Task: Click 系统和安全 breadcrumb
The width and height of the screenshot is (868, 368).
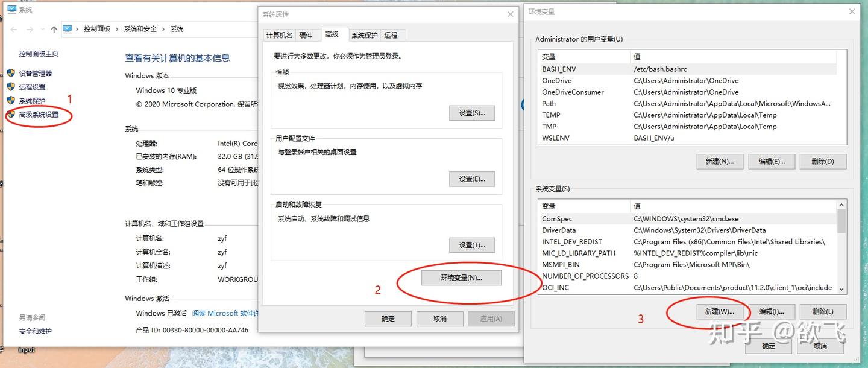Action: 140,29
